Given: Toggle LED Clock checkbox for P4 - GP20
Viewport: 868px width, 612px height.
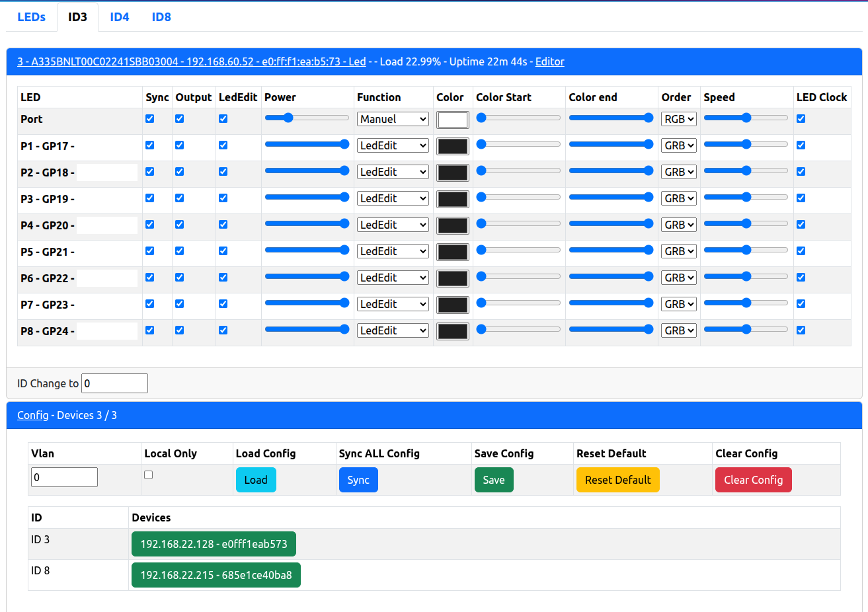Looking at the screenshot, I should pyautogui.click(x=801, y=225).
